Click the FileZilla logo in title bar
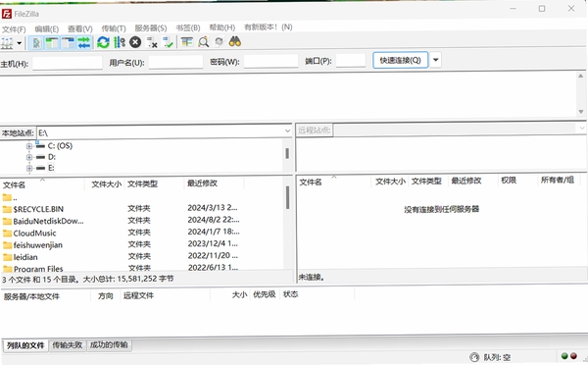Image resolution: width=588 pixels, height=365 pixels. (x=7, y=14)
